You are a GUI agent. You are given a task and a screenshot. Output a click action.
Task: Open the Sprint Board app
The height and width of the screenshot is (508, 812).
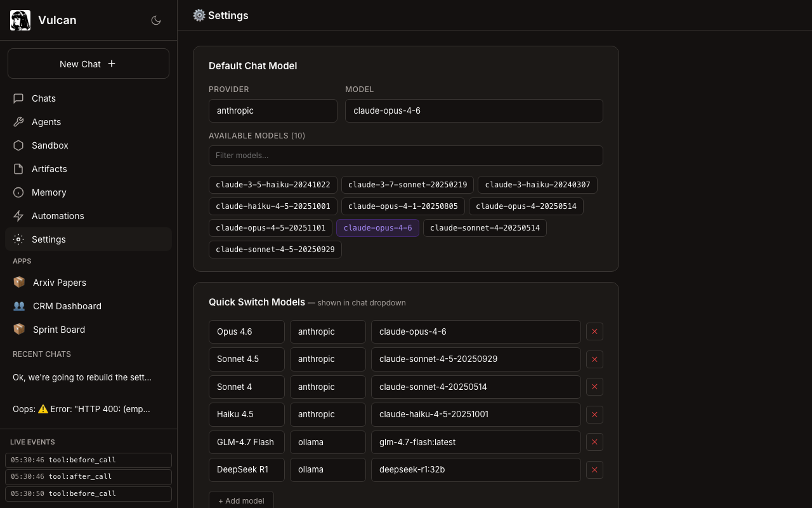coord(58,330)
